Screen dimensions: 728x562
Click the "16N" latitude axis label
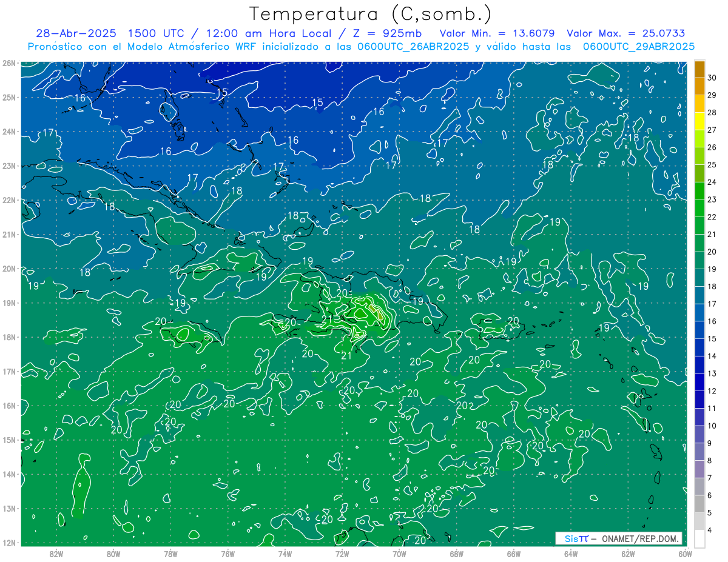(8, 406)
